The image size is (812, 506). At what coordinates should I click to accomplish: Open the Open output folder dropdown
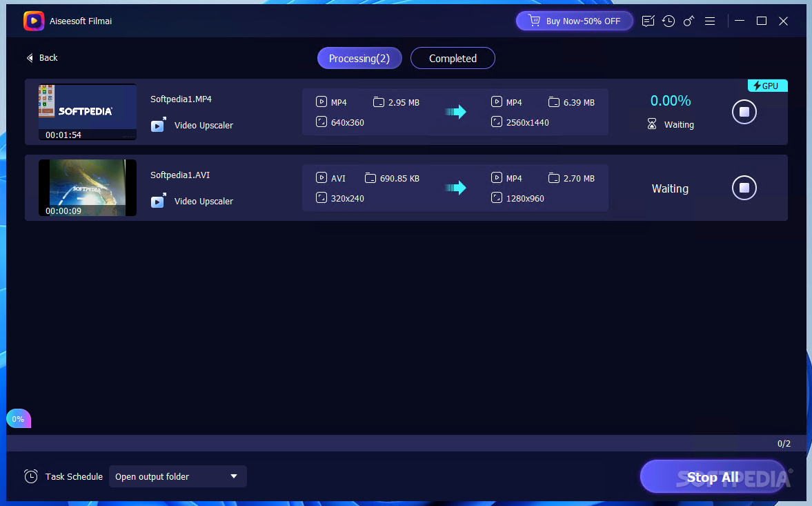tap(177, 476)
